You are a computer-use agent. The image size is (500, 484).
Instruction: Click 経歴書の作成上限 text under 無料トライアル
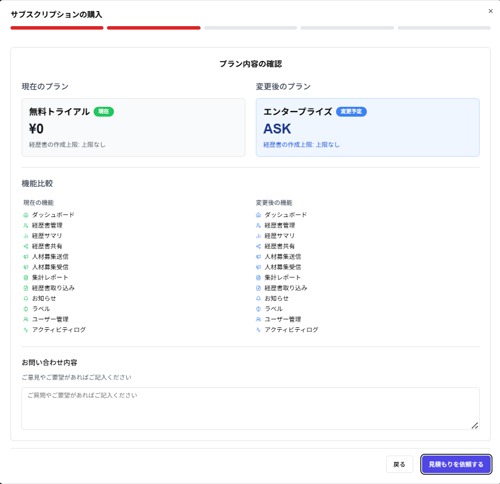pos(67,145)
